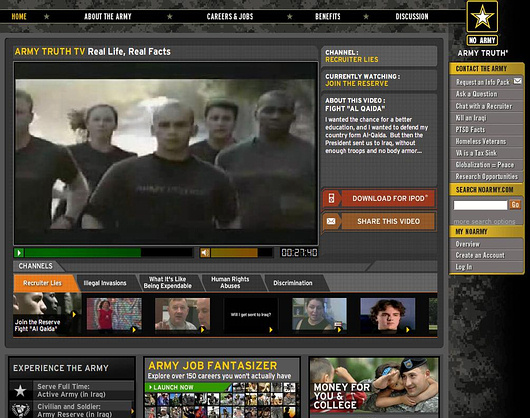Adjust the orange volume slider
Image resolution: width=530 pixels, height=418 pixels.
pos(241,252)
